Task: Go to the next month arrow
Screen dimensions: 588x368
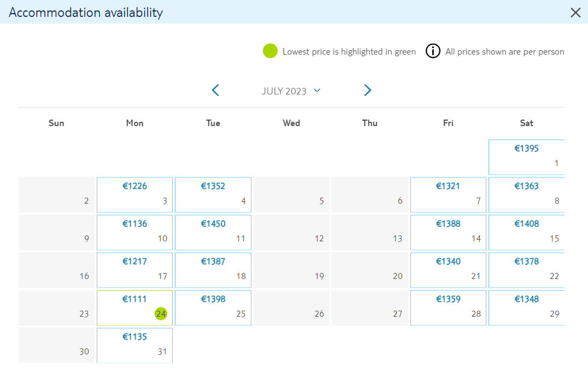Action: (x=367, y=90)
